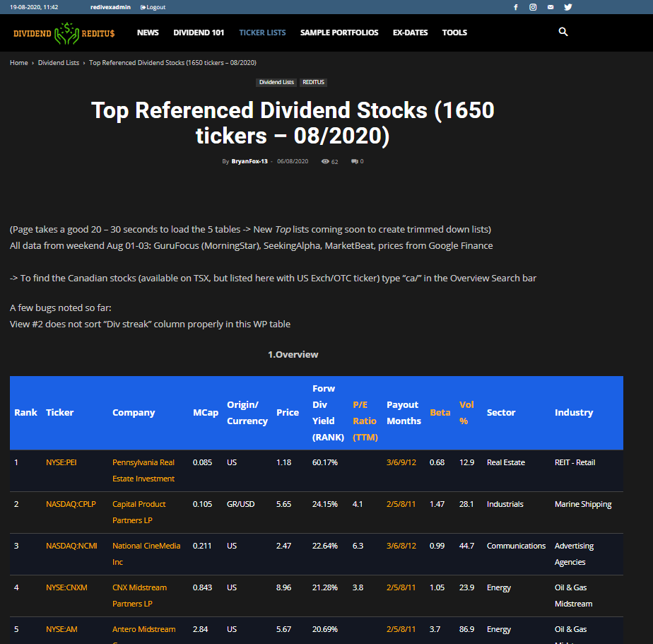Click the views eye icon
This screenshot has width=653, height=644.
[x=325, y=162]
